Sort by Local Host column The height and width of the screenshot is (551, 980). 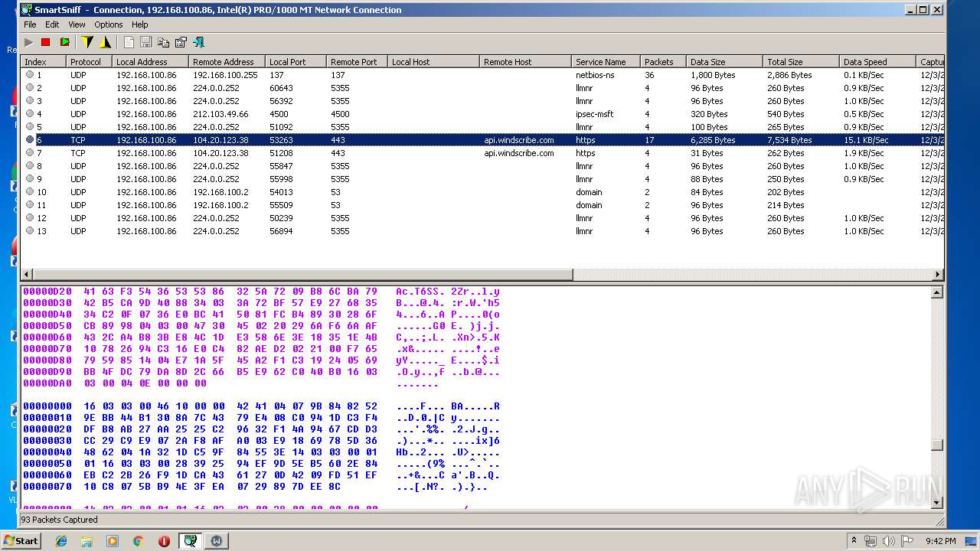point(433,62)
